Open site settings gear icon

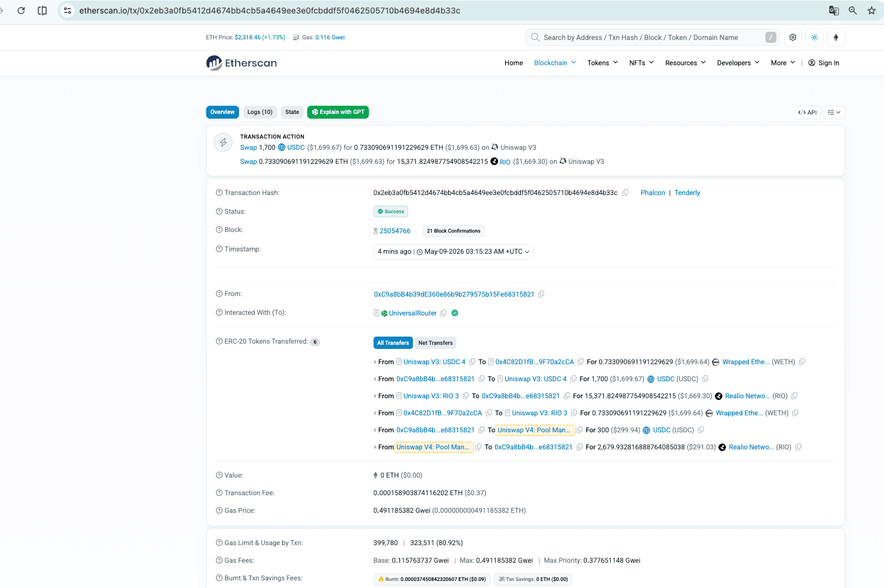793,37
